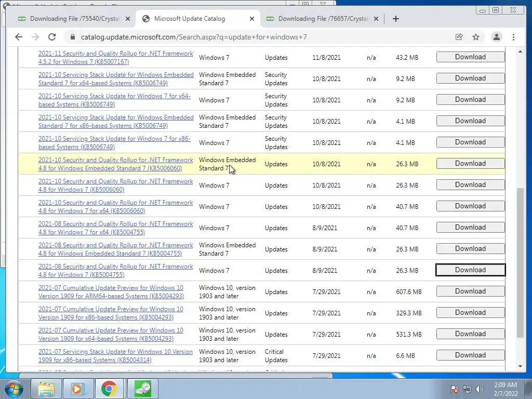This screenshot has height=399, width=532.
Task: Download the 43.2 MB KB5007167 update
Action: pos(470,57)
